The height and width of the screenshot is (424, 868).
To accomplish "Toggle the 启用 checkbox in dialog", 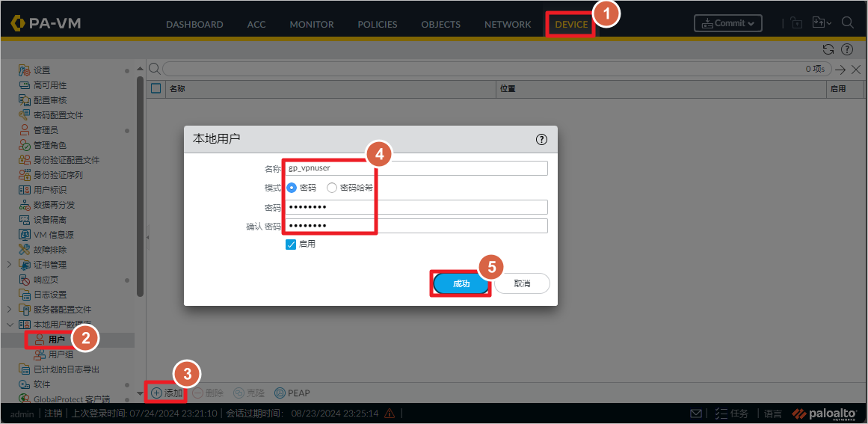I will (291, 244).
